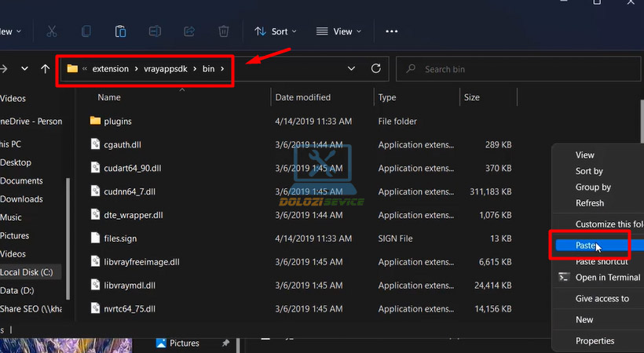Go up one folder level arrow
This screenshot has height=353, width=644.
pos(45,68)
